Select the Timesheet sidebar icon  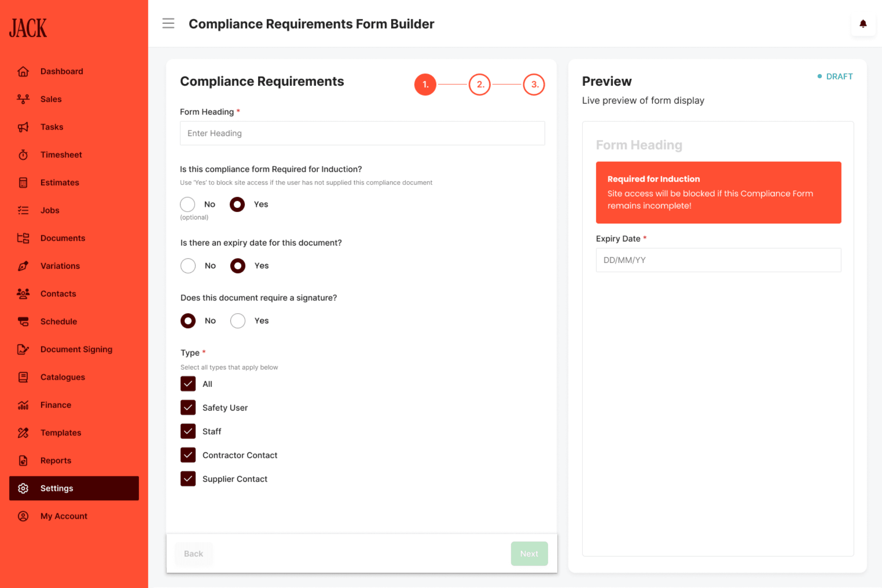tap(23, 154)
